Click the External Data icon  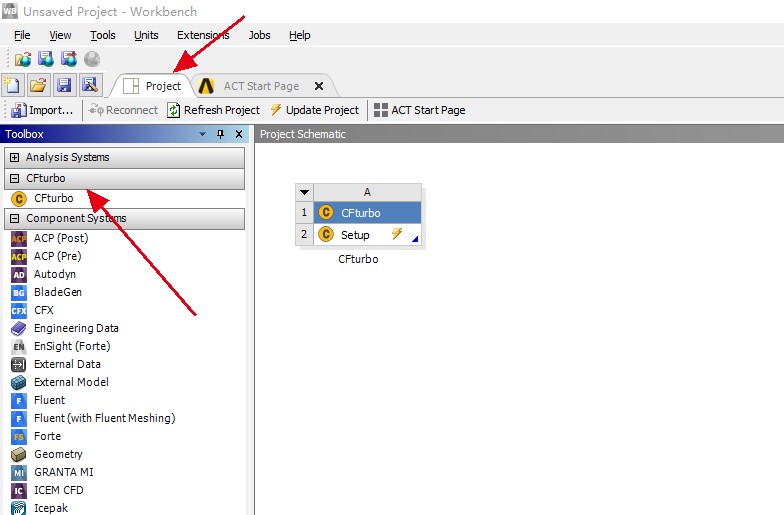[x=18, y=364]
